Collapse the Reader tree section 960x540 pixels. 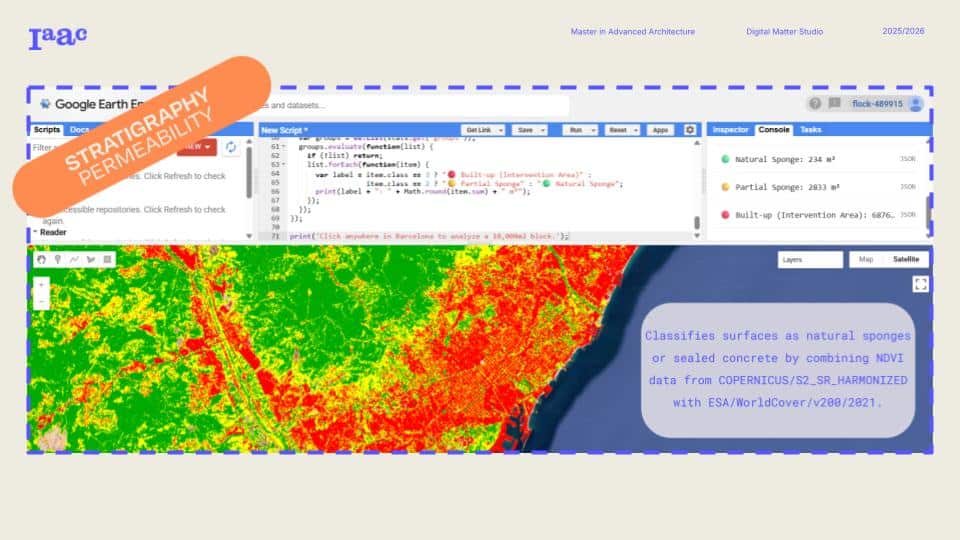tap(35, 232)
